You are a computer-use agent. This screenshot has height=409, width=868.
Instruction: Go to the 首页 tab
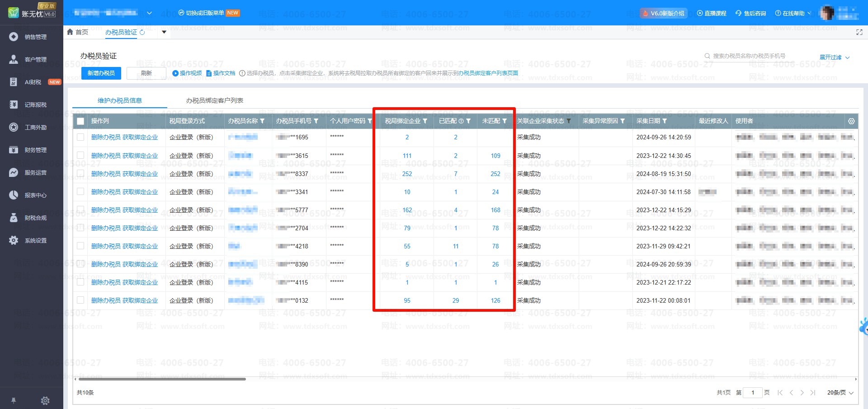coord(77,32)
